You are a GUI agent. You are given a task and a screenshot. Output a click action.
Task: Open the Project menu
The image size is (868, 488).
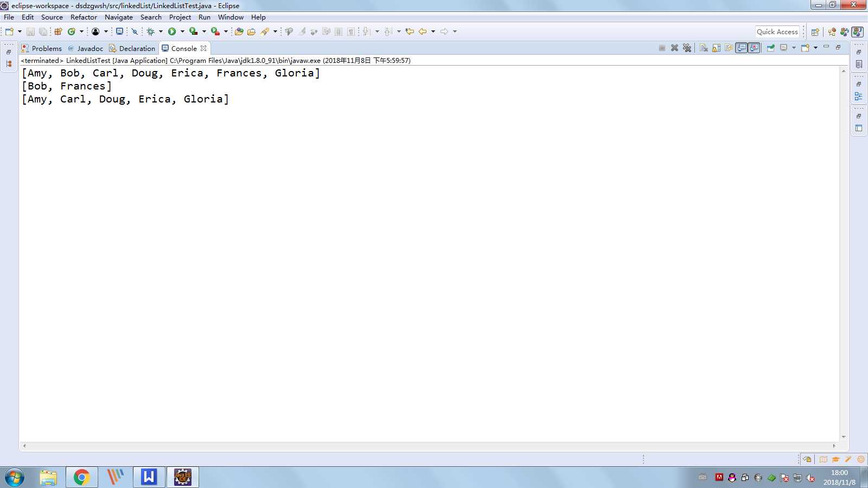click(x=180, y=17)
